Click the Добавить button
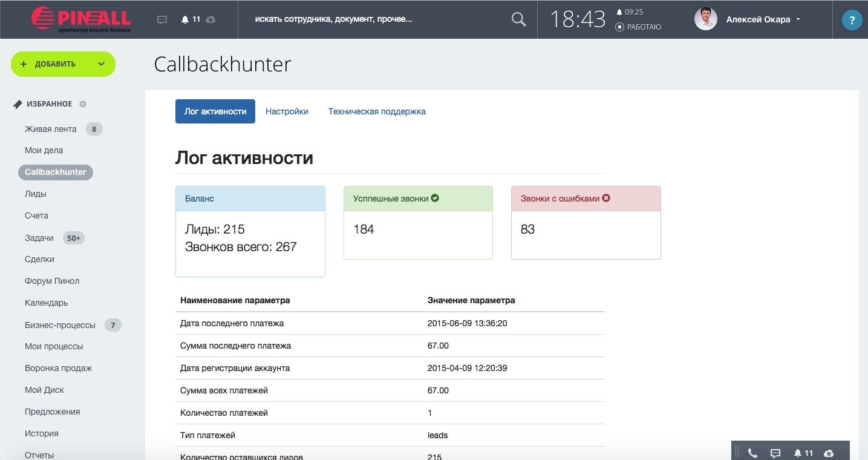Screen dimensions: 868x460 tap(55, 64)
